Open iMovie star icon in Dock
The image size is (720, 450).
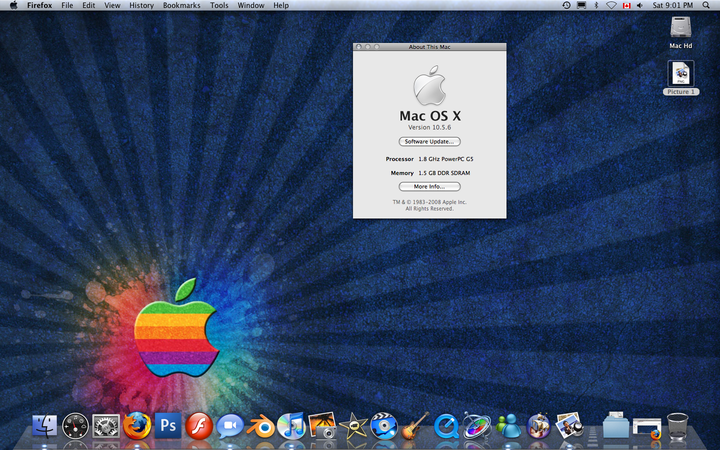(353, 426)
